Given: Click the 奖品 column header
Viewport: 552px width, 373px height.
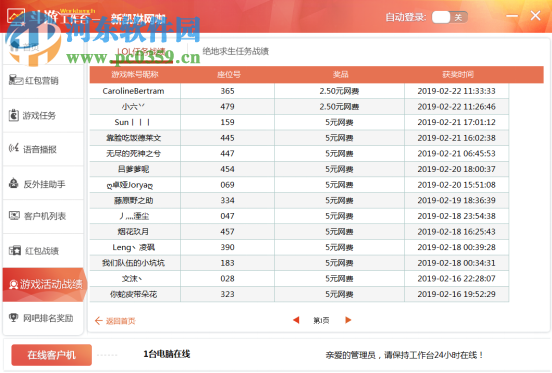Looking at the screenshot, I should 340,75.
